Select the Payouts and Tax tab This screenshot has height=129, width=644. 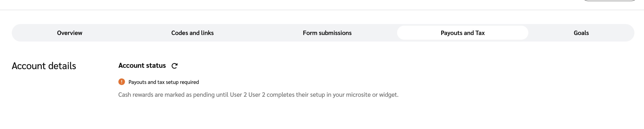click(463, 33)
